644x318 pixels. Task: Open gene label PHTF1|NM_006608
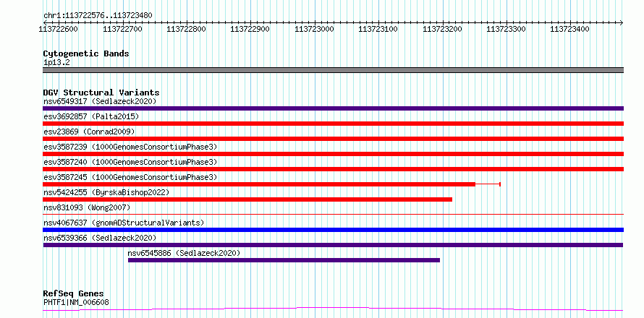[76, 303]
